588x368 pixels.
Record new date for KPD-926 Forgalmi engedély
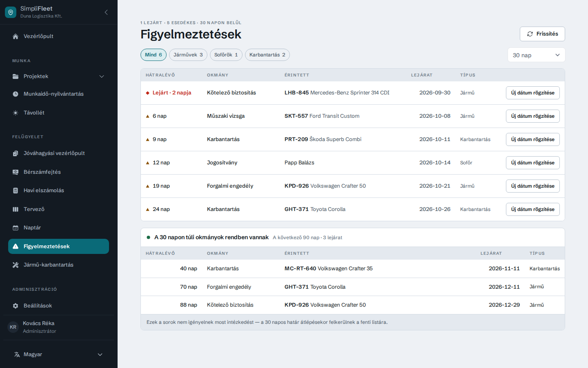tap(533, 186)
